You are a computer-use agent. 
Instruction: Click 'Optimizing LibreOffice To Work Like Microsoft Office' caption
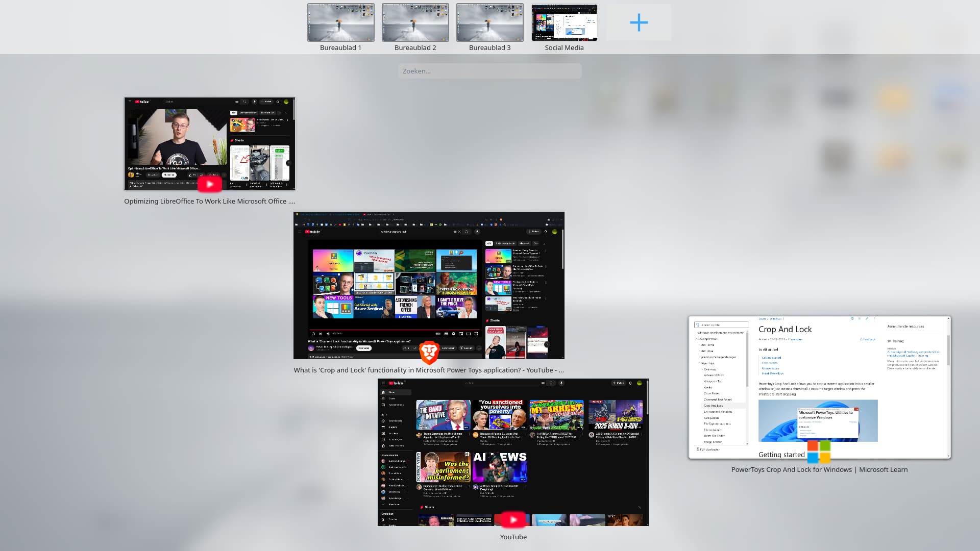click(x=209, y=201)
